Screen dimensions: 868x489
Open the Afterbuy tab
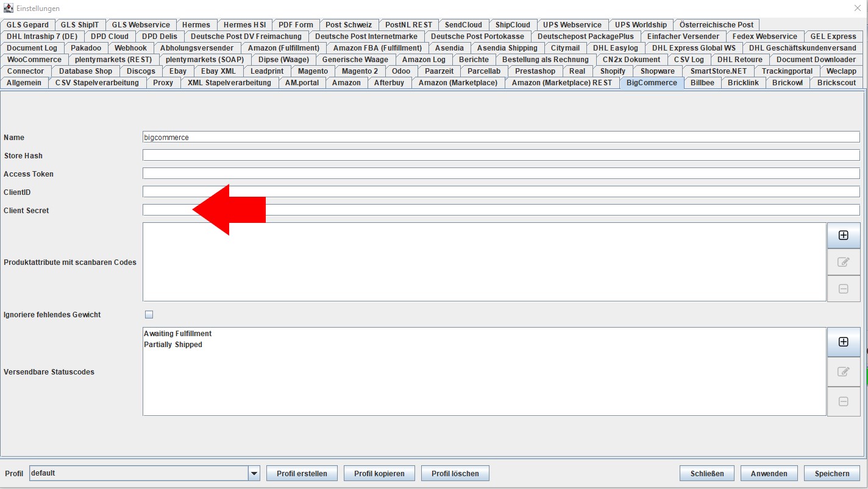coord(389,83)
